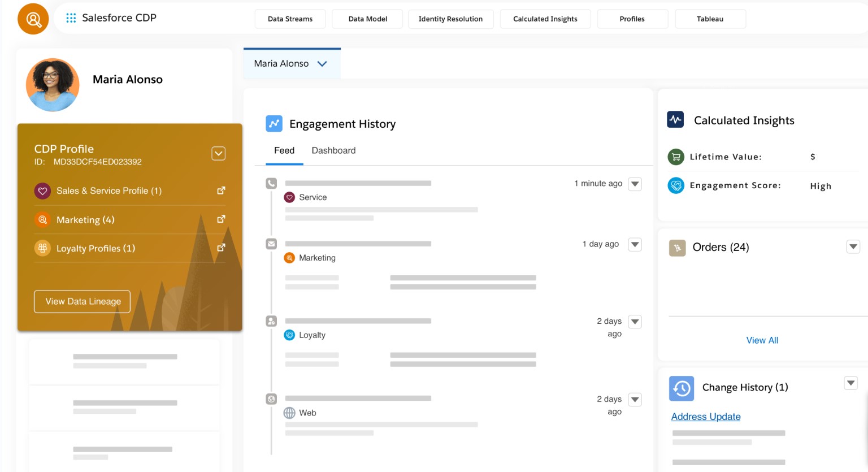Viewport: 868px width, 472px height.
Task: Open the Change History dropdown arrow
Action: [x=851, y=383]
